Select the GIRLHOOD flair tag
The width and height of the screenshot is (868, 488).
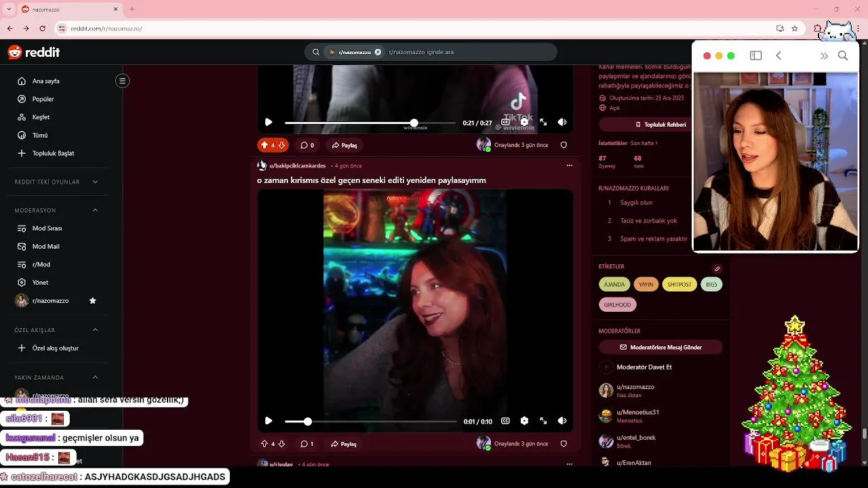click(617, 305)
